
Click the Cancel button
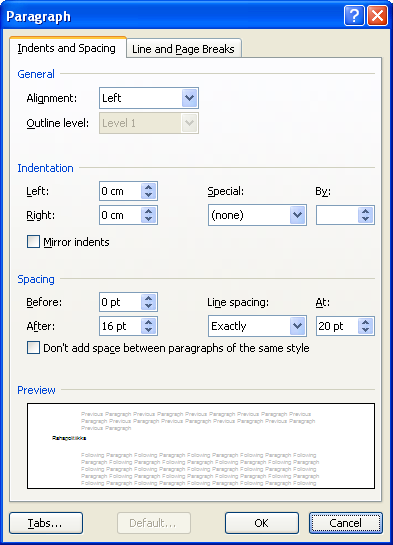346,523
